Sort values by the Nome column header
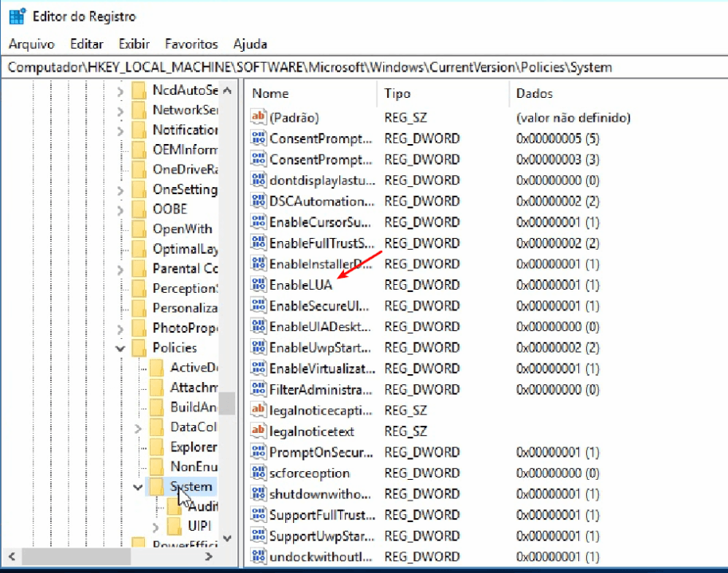The height and width of the screenshot is (573, 728). (311, 93)
